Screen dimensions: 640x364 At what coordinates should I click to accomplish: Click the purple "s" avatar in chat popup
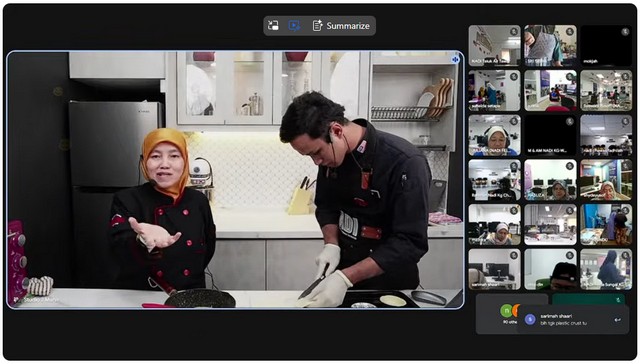pos(530,320)
